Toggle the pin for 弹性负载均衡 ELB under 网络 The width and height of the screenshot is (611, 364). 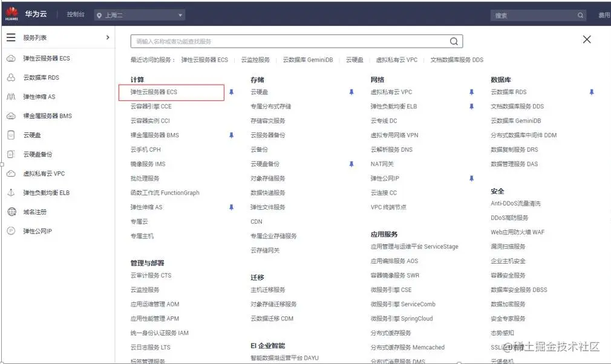pyautogui.click(x=471, y=106)
